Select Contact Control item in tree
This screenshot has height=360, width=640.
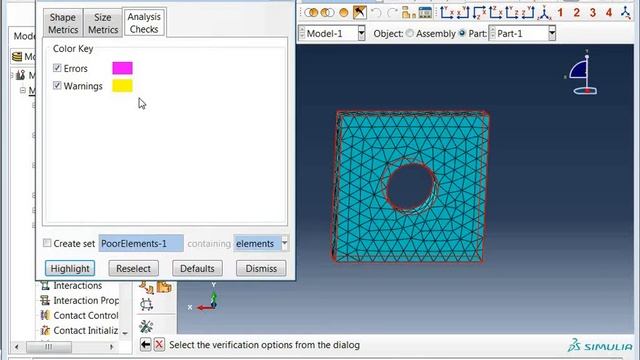pyautogui.click(x=86, y=316)
